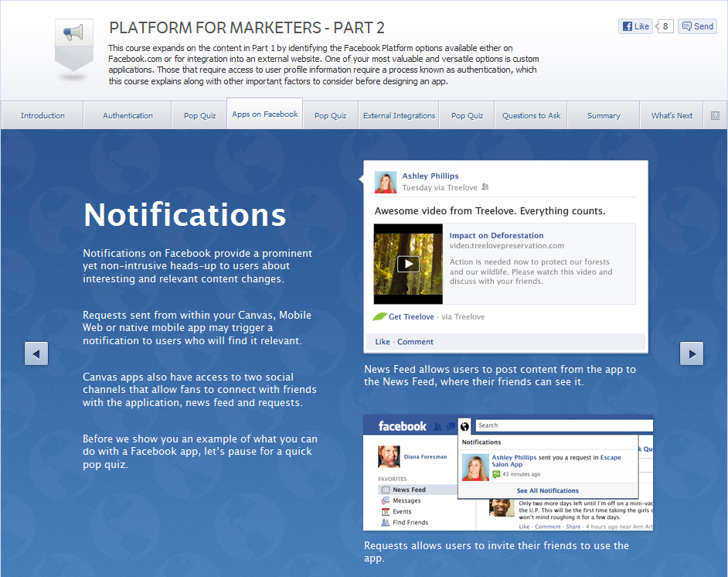This screenshot has width=728, height=577.
Task: Click Like under the Treelove post
Action: coord(383,341)
